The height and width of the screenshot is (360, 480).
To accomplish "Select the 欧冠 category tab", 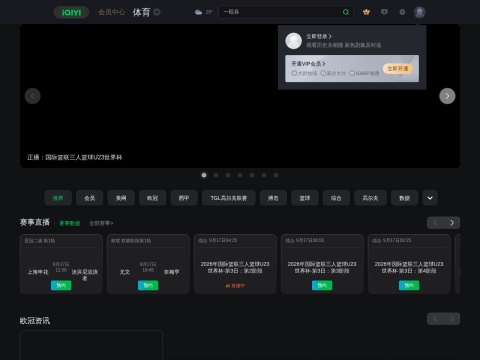I will (x=152, y=198).
